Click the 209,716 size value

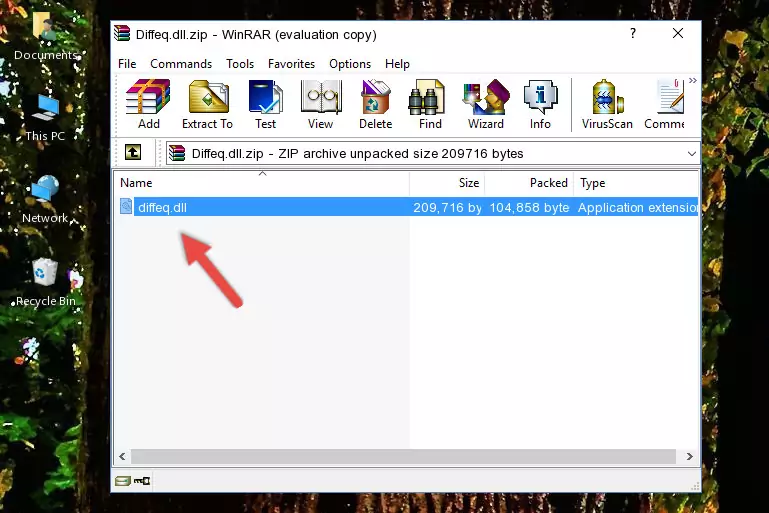447,207
